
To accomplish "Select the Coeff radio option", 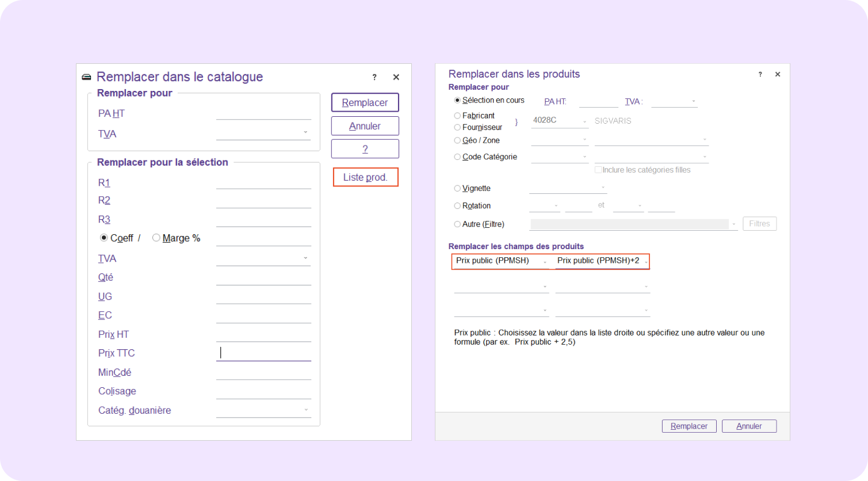I will pos(104,238).
